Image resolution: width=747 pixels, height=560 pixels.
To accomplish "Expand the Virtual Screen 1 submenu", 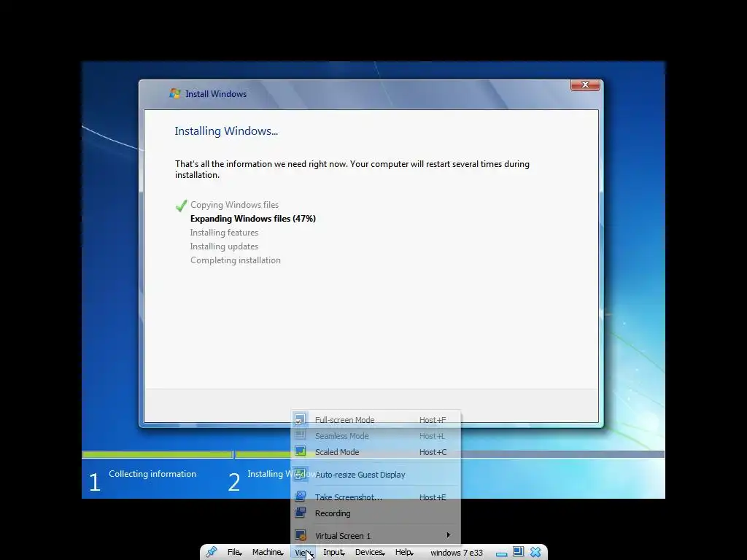I will tap(376, 536).
